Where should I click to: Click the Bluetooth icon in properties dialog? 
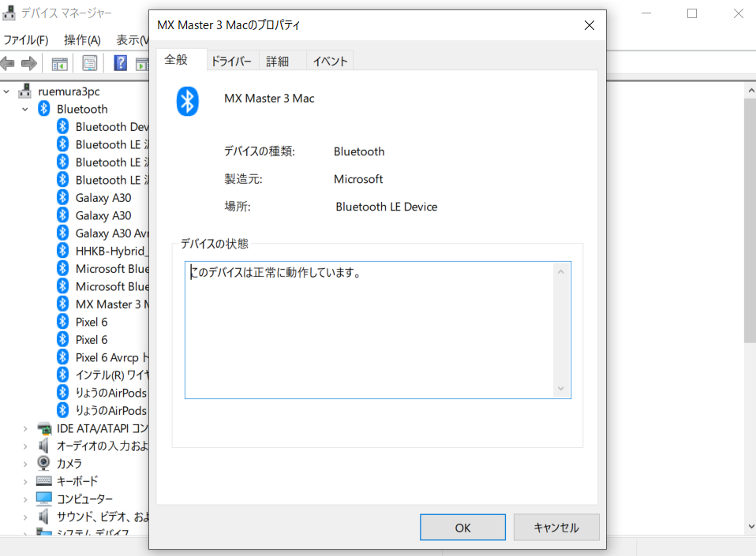pos(188,101)
